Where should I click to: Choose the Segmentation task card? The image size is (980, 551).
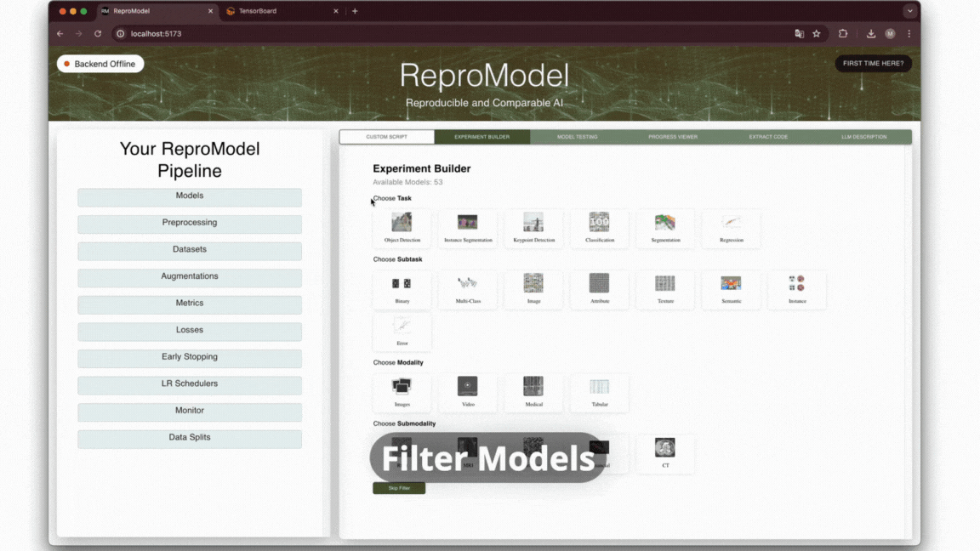(x=665, y=228)
